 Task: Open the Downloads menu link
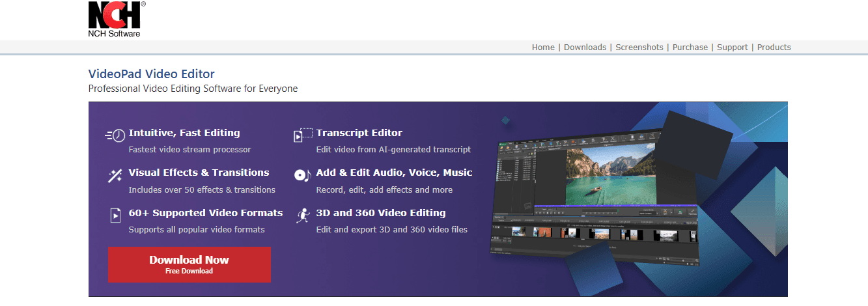point(585,48)
